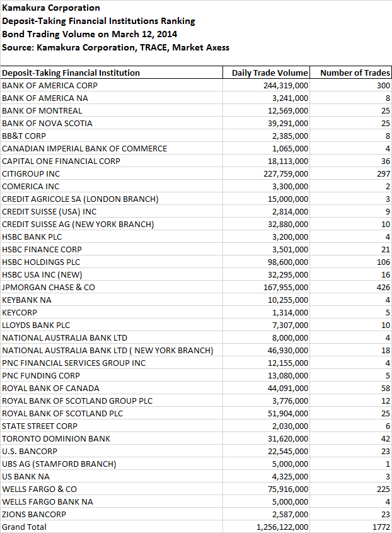Select the KEYCORP cell
Viewport: 392px width, 533px height.
pyautogui.click(x=112, y=312)
